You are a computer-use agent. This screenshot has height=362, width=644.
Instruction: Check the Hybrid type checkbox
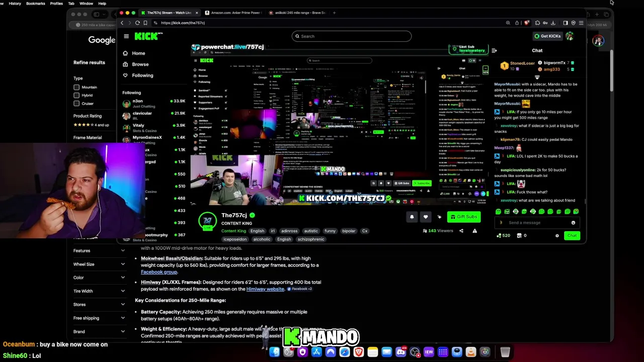pyautogui.click(x=76, y=95)
